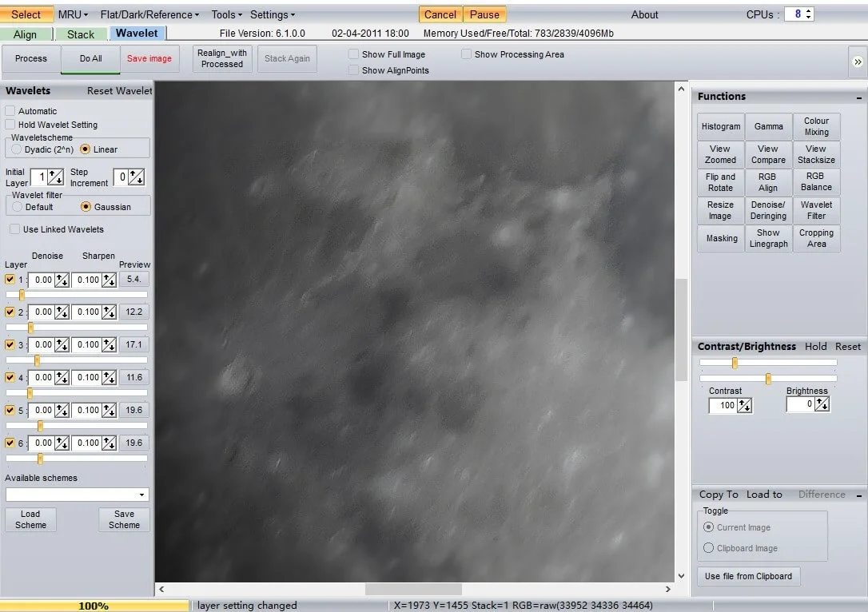Click the Save image button
Image resolution: width=868 pixels, height=612 pixels.
click(149, 58)
